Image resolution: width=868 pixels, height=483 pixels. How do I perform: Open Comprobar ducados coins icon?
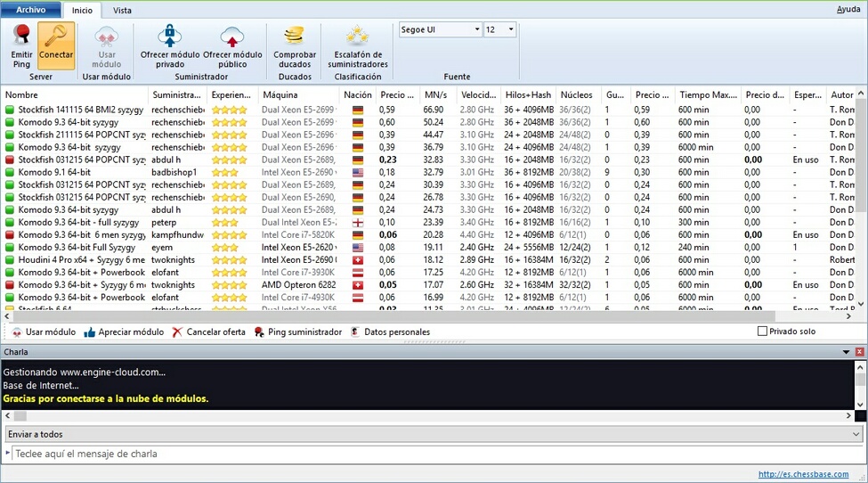pyautogui.click(x=295, y=37)
